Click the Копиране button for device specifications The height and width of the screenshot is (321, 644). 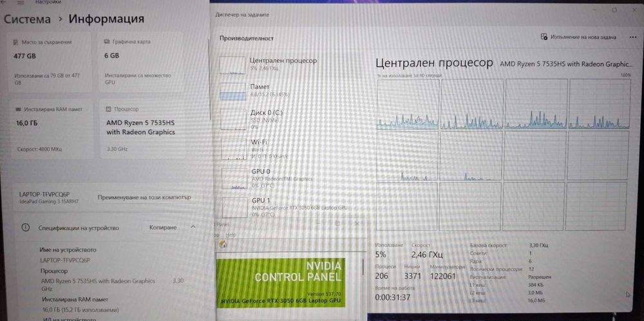(163, 228)
